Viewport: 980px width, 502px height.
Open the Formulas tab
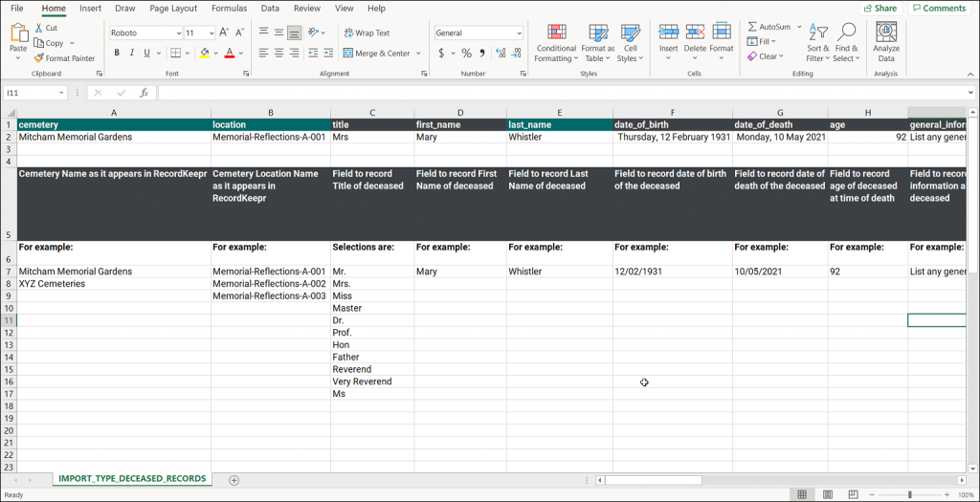click(229, 9)
